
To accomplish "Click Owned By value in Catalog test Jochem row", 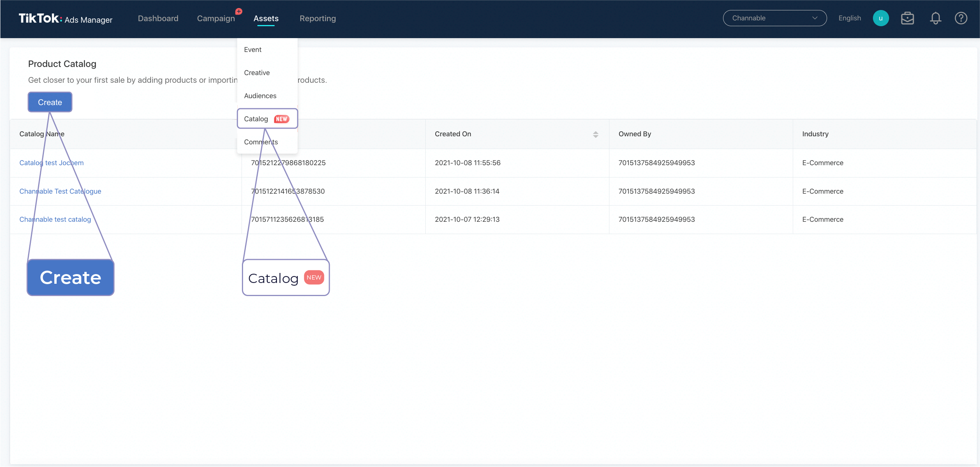I will (656, 163).
